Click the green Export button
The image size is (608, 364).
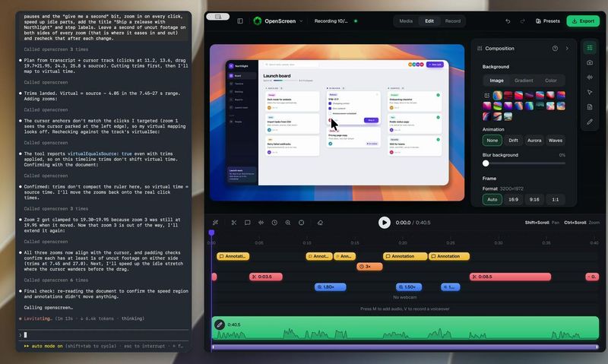tap(583, 21)
